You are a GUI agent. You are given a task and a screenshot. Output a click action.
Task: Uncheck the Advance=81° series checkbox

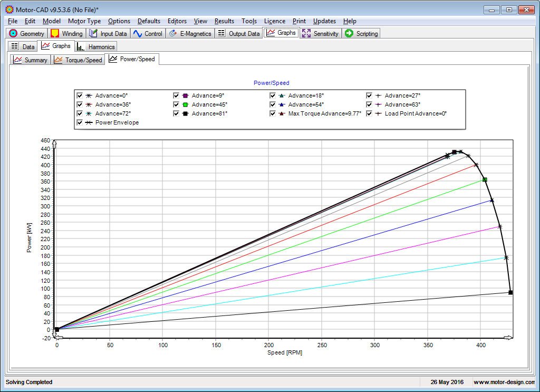pos(176,113)
